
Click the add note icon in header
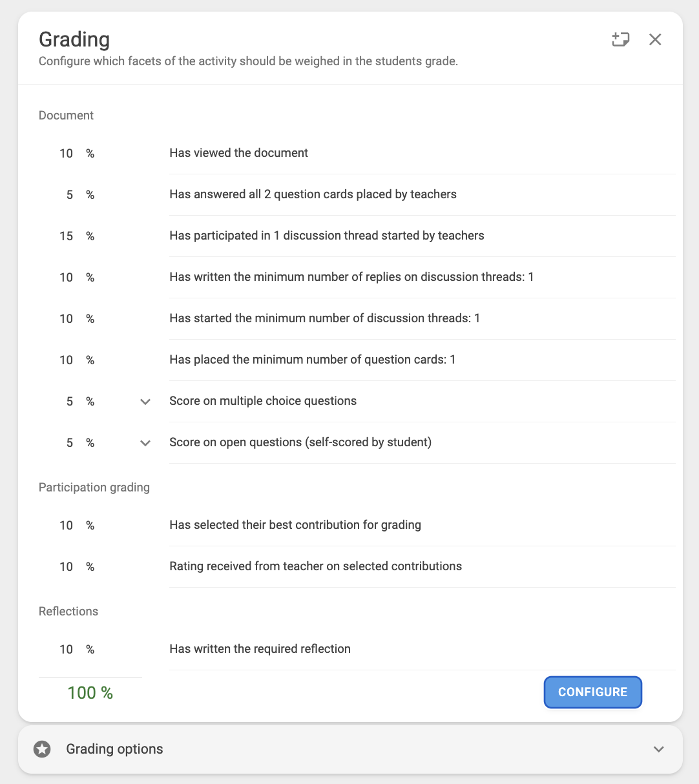coord(620,40)
